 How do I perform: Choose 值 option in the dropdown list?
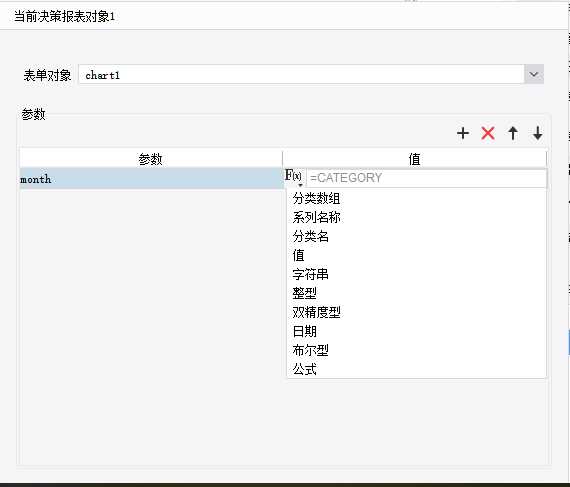tap(416, 255)
